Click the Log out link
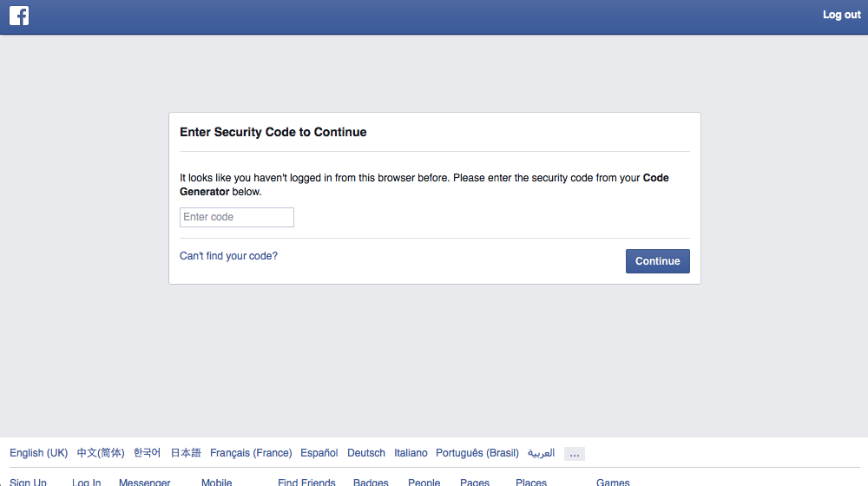This screenshot has height=486, width=868. pyautogui.click(x=841, y=15)
